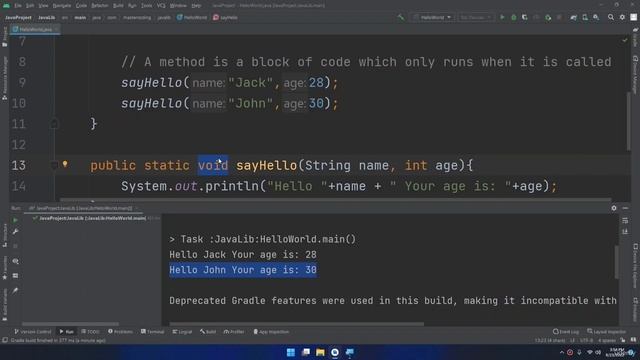Open the Edit menu
Image resolution: width=640 pixels, height=360 pixels.
(30, 6)
